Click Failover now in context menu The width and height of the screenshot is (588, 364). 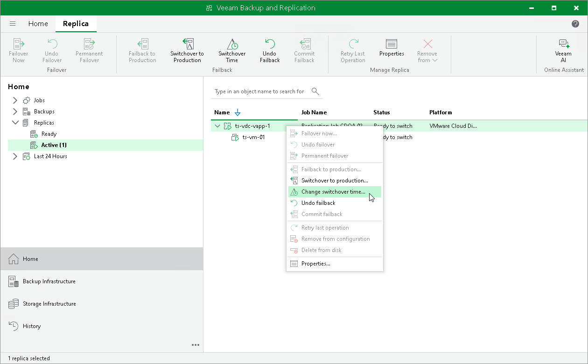pos(335,133)
